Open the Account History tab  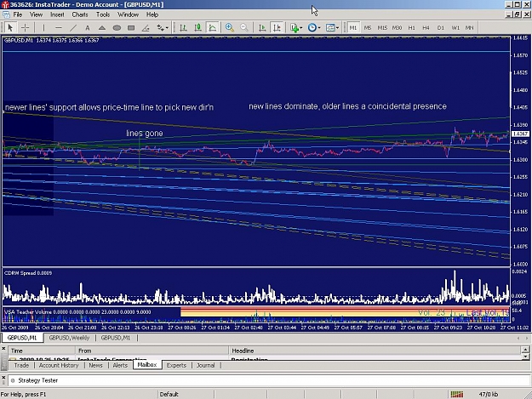(x=59, y=365)
